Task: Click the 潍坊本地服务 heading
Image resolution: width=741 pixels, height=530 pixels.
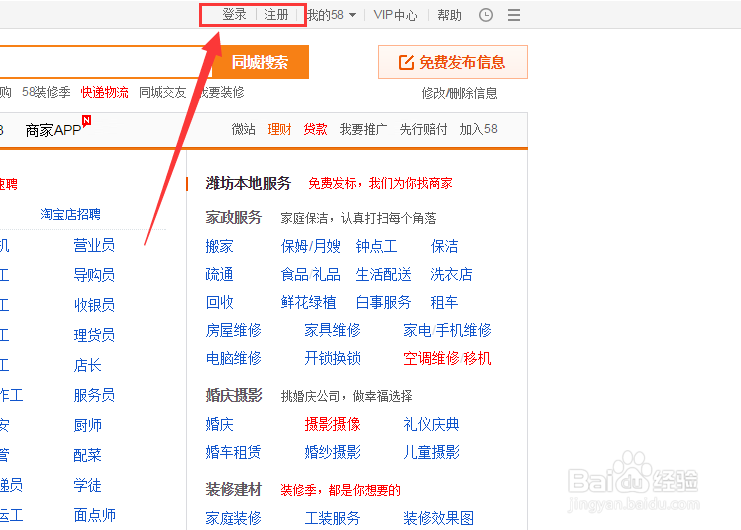Action: [248, 183]
